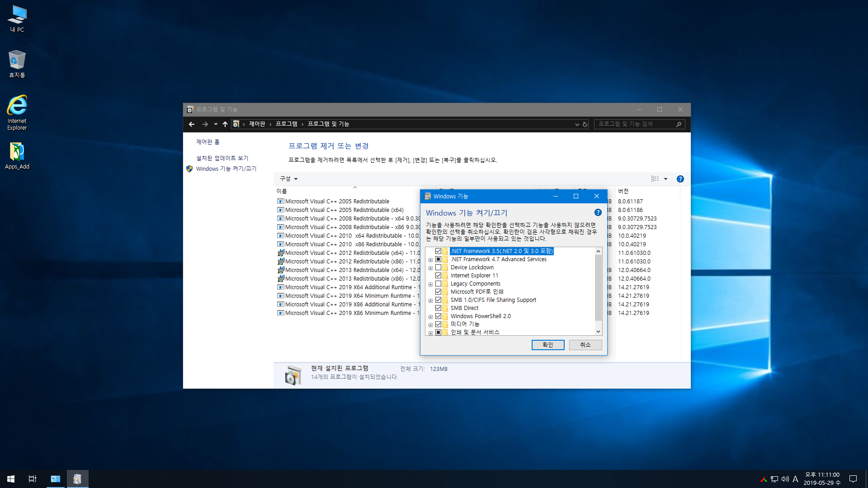The width and height of the screenshot is (868, 488).
Task: Toggle .NET Framework 4.7 Advanced Services checkbox
Action: (x=438, y=259)
